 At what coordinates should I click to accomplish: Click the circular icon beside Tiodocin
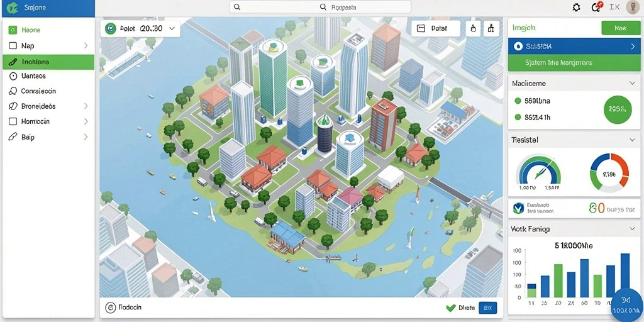110,307
